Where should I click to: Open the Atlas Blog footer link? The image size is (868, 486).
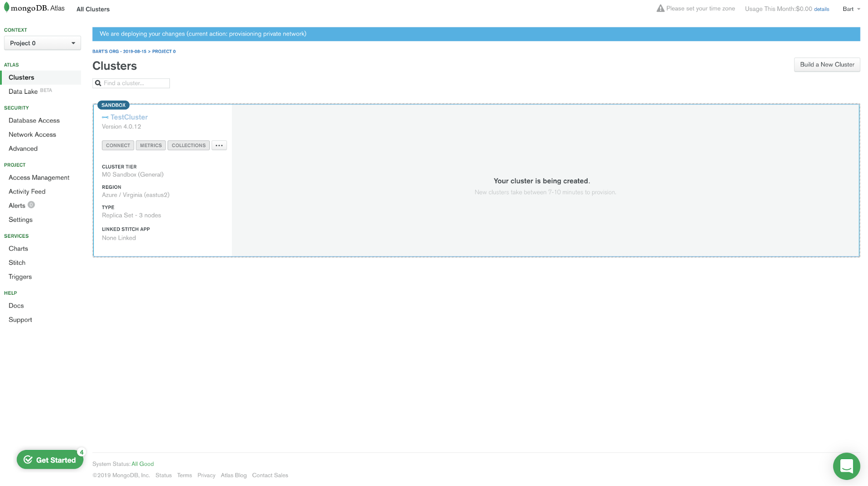pyautogui.click(x=234, y=476)
